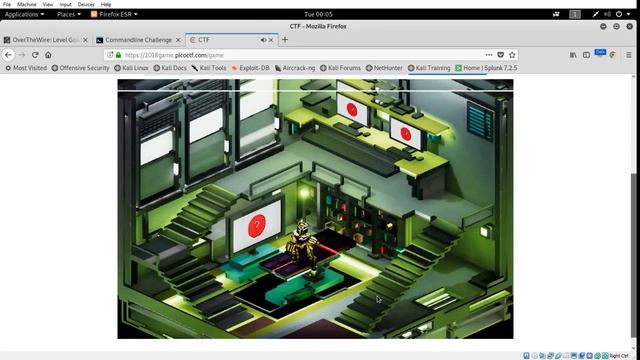Open the Firefox home page

pyautogui.click(x=48, y=55)
